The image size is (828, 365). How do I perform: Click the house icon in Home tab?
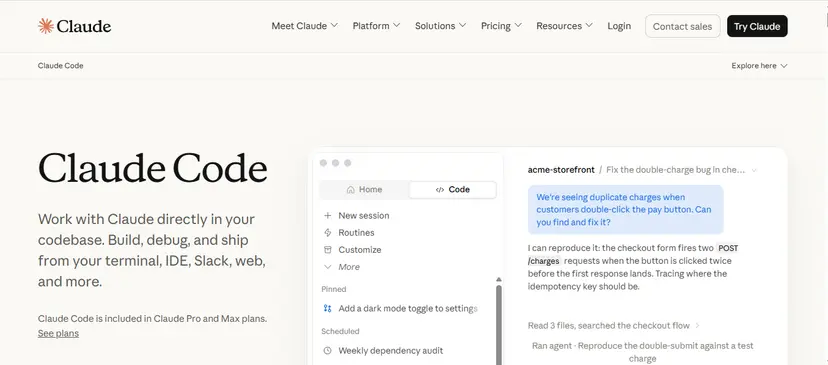tap(351, 190)
